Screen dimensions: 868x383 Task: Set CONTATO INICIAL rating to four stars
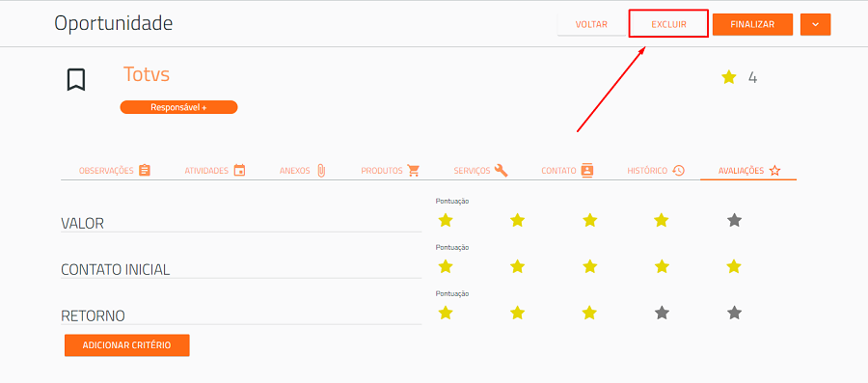pos(662,267)
